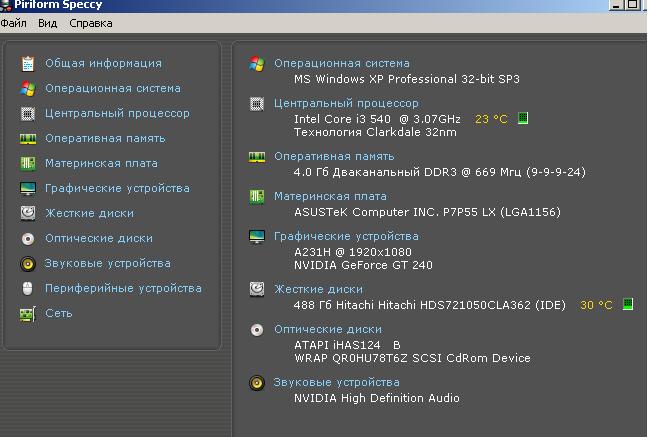Click the green CPU temperature indicator
This screenshot has width=648, height=437.
coord(523,119)
